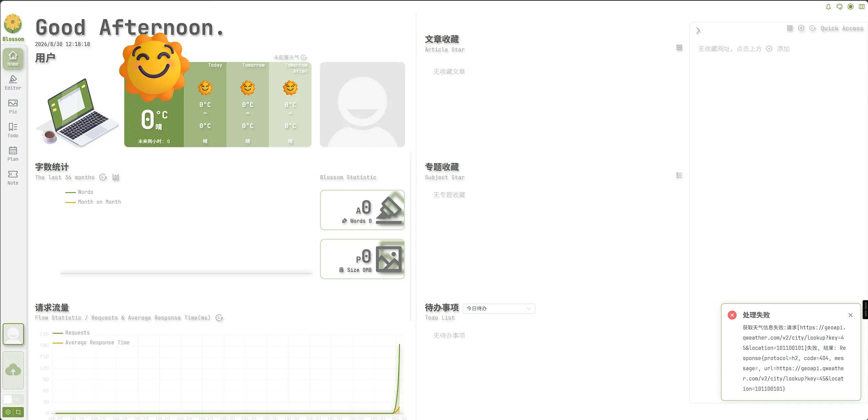Toggle Article Star card view layout
The image size is (868, 420).
click(x=679, y=48)
